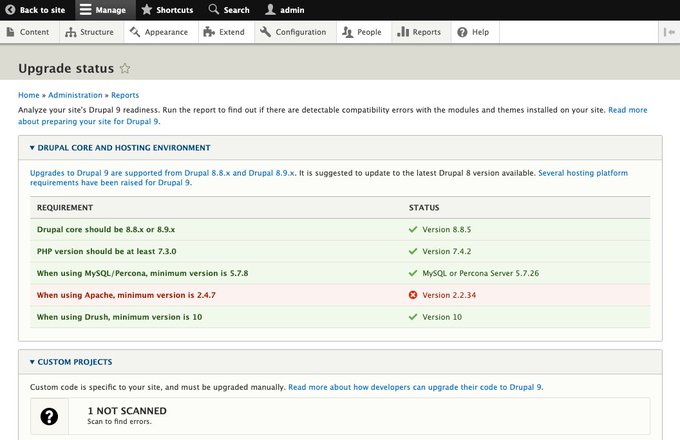Viewport: 680px width, 440px height.
Task: Click green checkmark beside Version 8.8.5
Action: click(x=413, y=229)
